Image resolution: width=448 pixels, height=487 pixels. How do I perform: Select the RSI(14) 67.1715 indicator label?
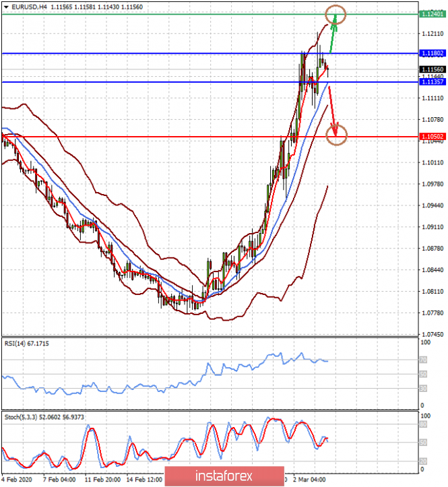click(27, 344)
